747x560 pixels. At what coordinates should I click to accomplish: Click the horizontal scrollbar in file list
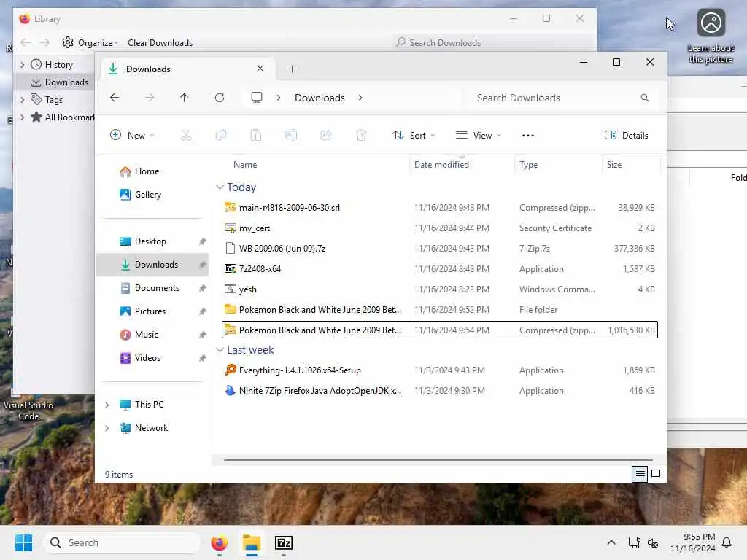(438, 460)
